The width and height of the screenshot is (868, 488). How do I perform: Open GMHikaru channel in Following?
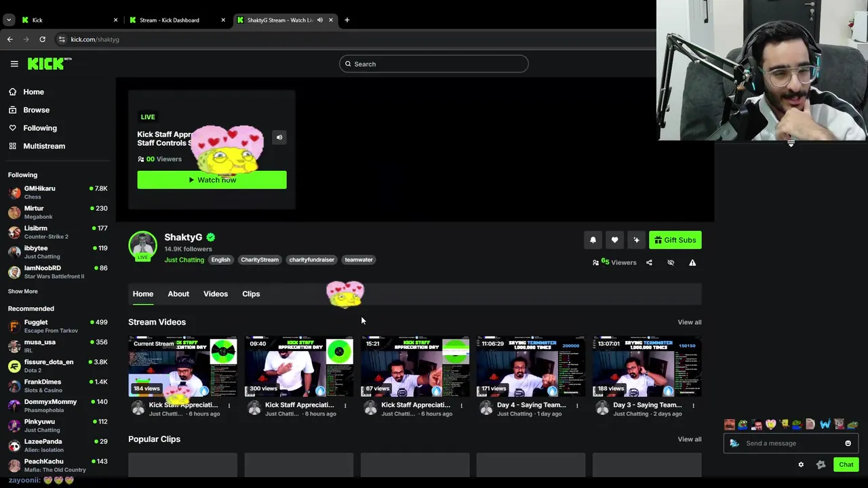click(58, 192)
